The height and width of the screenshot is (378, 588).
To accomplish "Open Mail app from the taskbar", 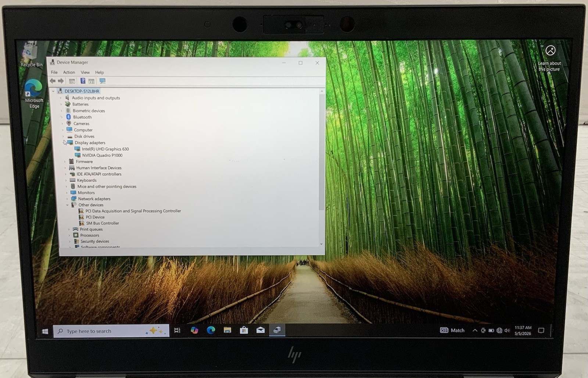I will click(261, 330).
